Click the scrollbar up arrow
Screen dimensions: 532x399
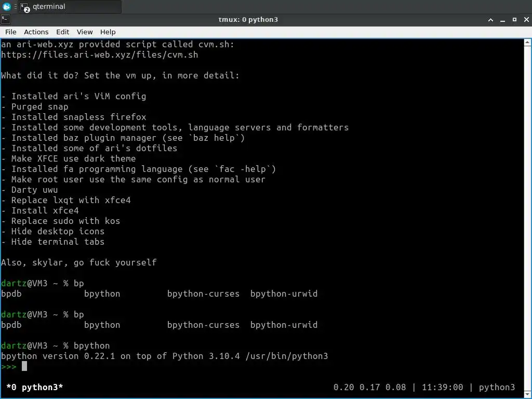click(528, 43)
